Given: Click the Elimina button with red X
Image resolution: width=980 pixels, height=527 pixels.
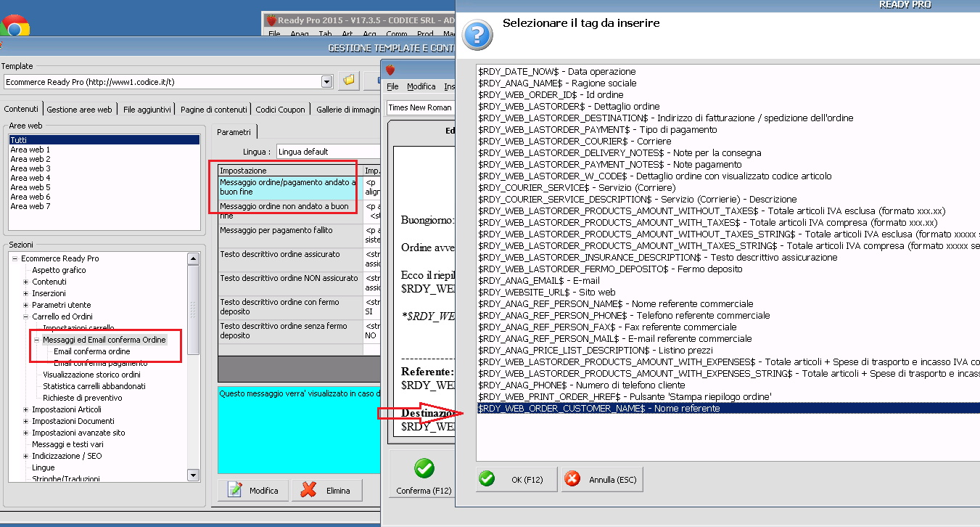Looking at the screenshot, I should click(x=326, y=490).
